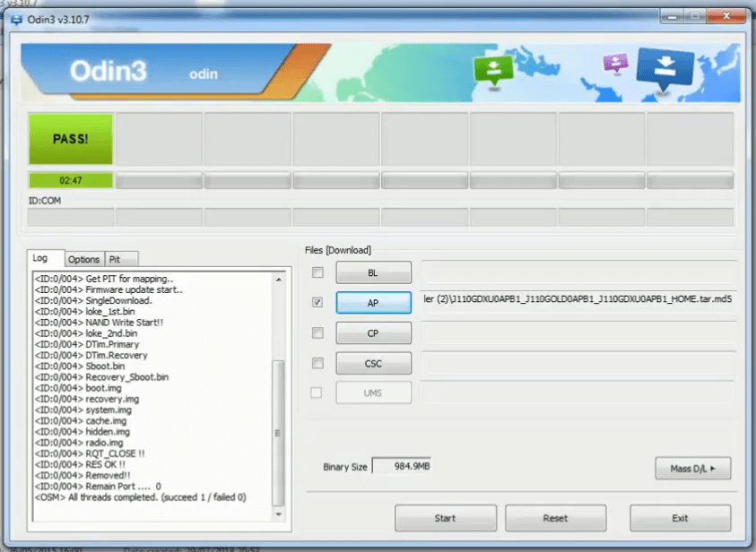
Task: Exit Odin3 with Exit button
Action: click(681, 518)
